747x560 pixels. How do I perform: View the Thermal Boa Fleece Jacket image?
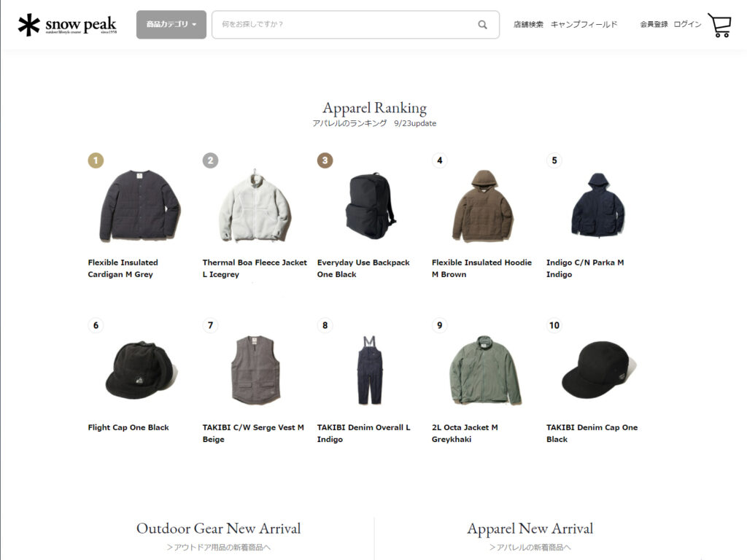255,206
